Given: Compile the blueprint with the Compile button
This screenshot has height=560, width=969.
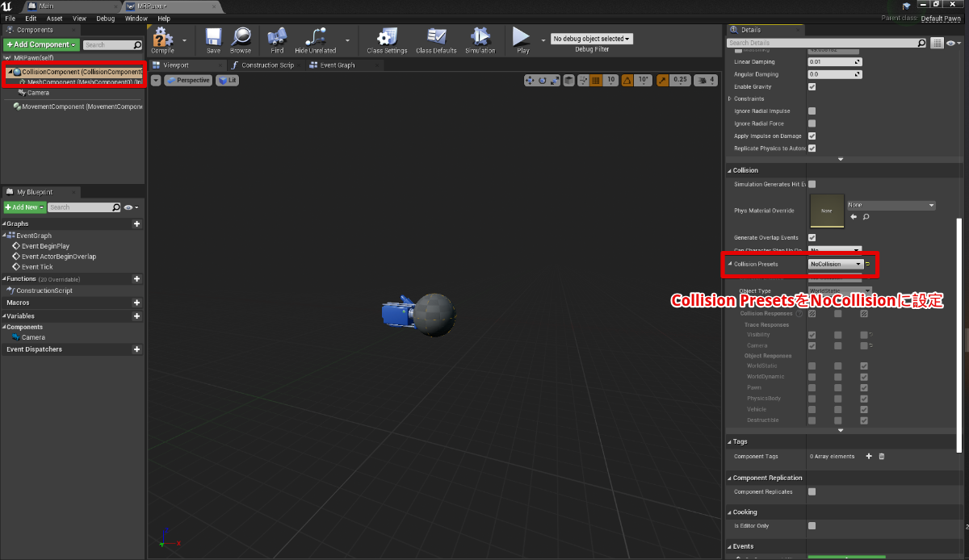Looking at the screenshot, I should pyautogui.click(x=162, y=40).
